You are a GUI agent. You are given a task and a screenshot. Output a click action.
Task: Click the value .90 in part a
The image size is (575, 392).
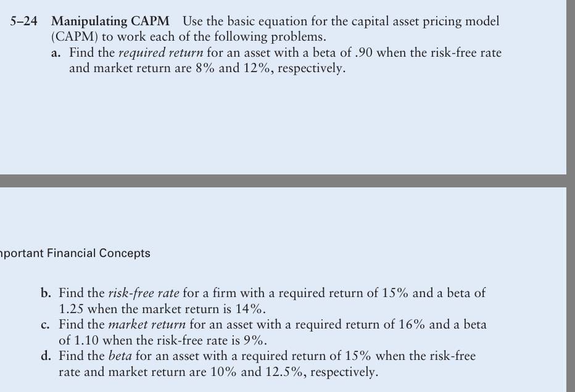[x=364, y=53]
